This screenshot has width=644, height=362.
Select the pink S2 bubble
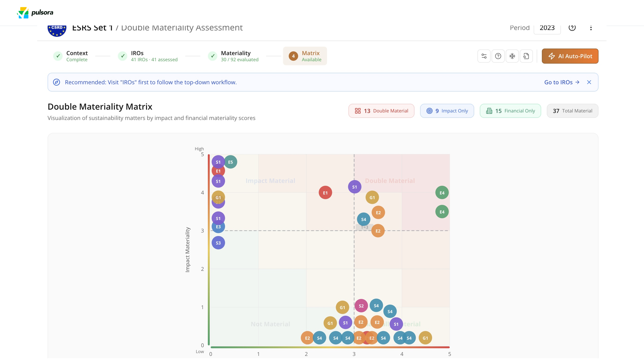(361, 306)
